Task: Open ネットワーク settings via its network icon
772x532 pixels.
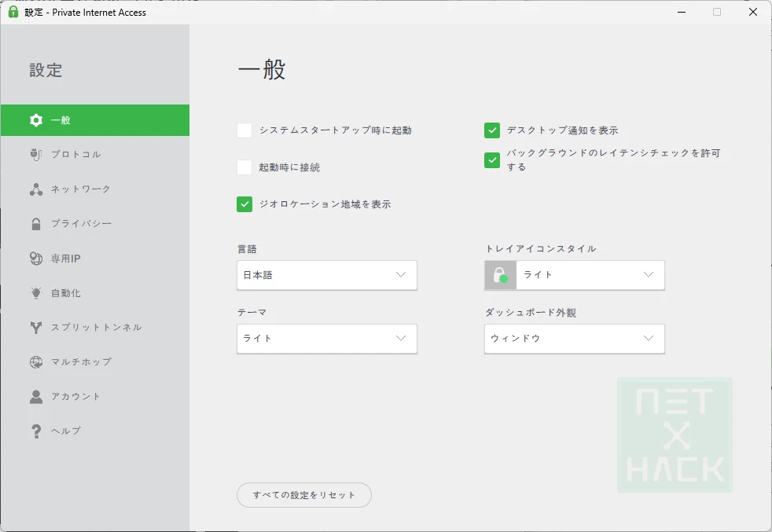Action: [35, 189]
